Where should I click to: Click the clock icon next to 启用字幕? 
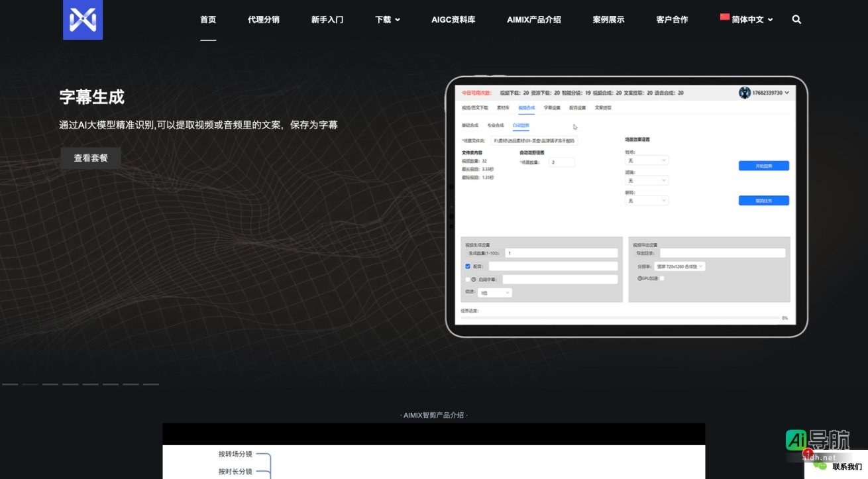(472, 279)
